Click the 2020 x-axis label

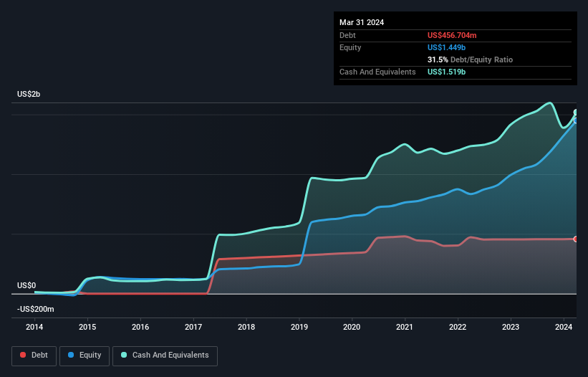point(352,327)
